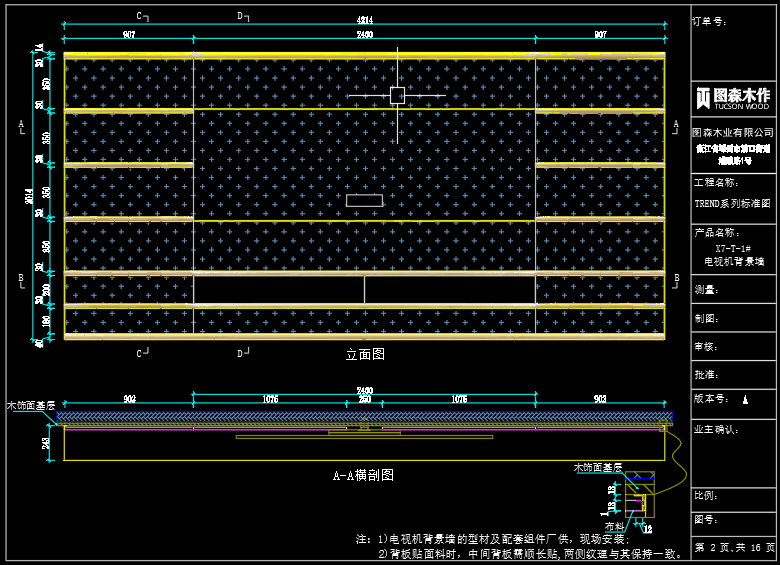Select the small rectangle in the center panel
The image size is (780, 565).
point(364,200)
